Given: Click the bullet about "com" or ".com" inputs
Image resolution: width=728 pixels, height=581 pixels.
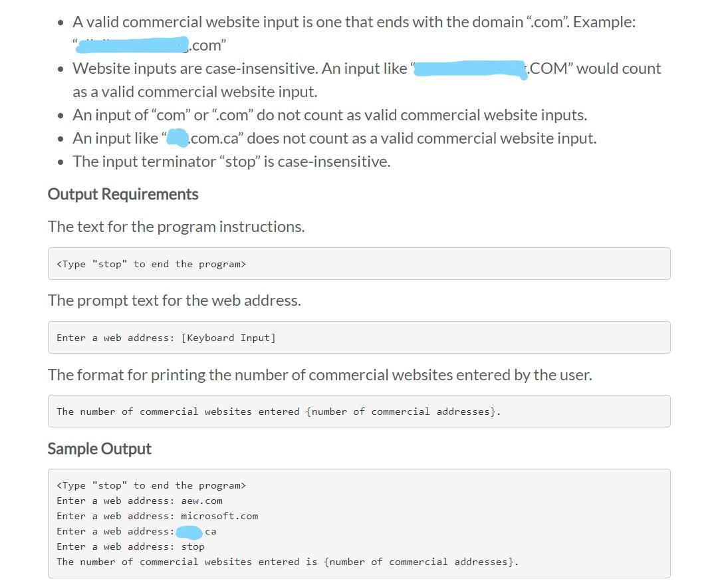Looking at the screenshot, I should point(329,115).
